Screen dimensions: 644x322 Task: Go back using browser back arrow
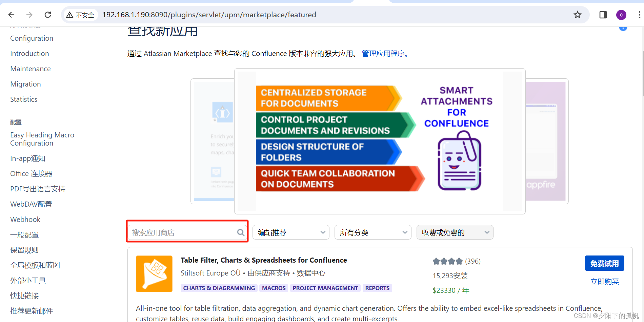[11, 15]
